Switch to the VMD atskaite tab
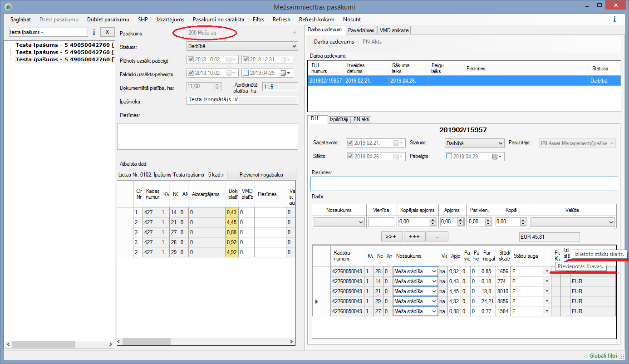Screen dimensions: 629x364 point(394,30)
